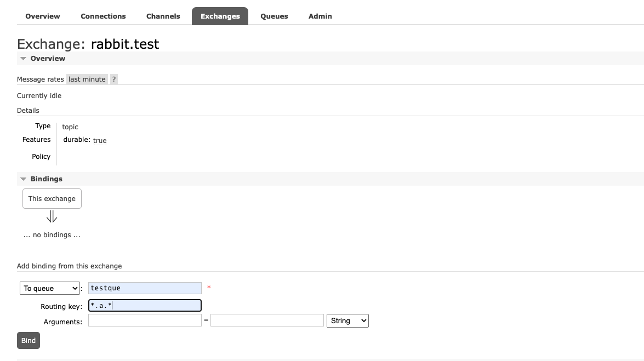This screenshot has height=361, width=644.
Task: Open the To queue destination dropdown
Action: pos(50,288)
